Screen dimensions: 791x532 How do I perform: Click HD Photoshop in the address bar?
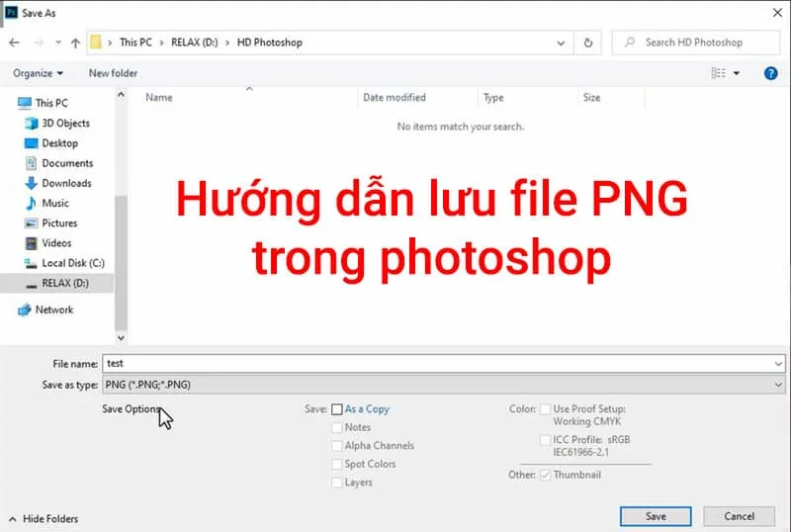270,43
